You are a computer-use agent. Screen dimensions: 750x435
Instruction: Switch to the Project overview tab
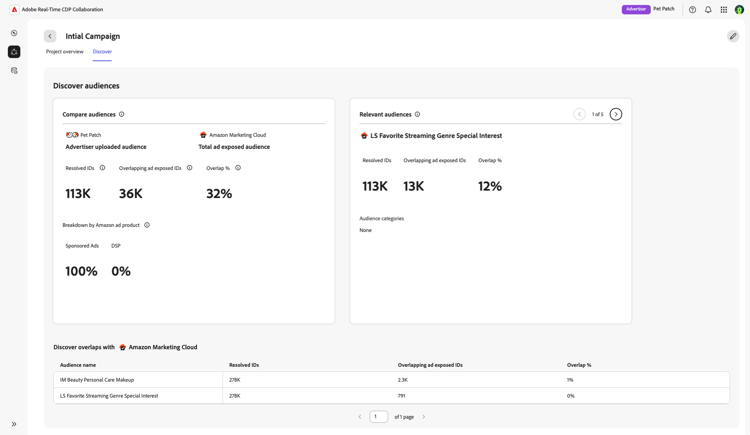click(x=65, y=52)
